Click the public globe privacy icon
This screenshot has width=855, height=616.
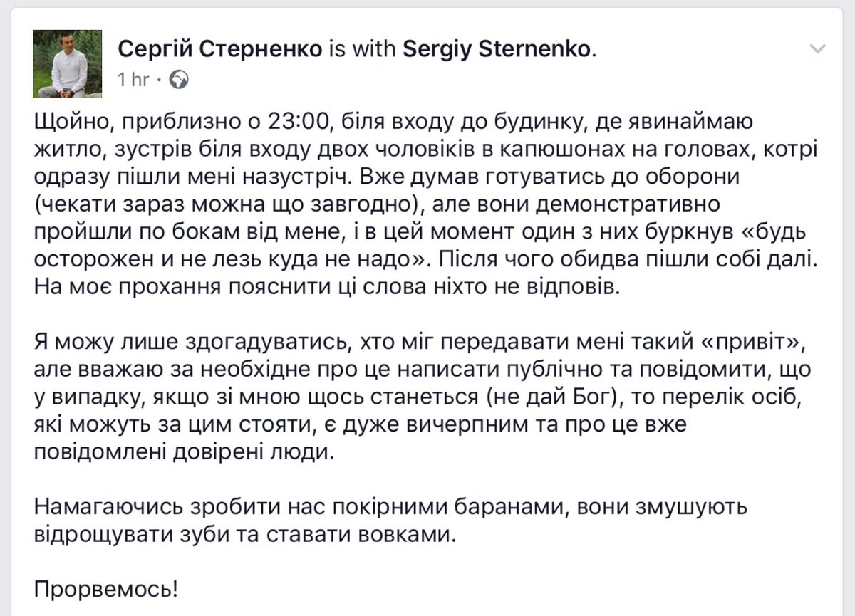[180, 79]
